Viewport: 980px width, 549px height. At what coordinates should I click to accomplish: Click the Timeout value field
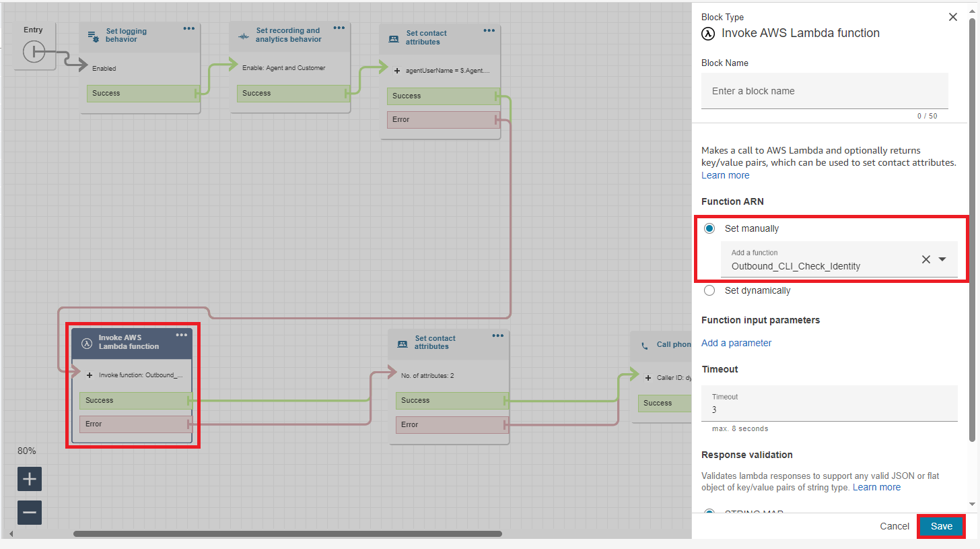pos(829,403)
